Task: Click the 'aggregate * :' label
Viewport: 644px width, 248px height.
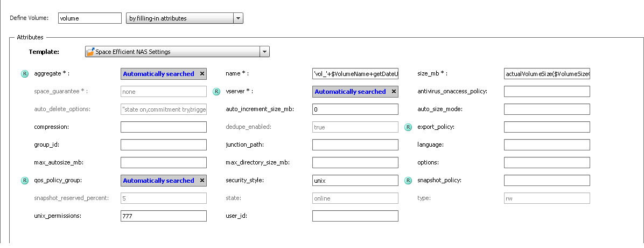Action: pos(52,74)
